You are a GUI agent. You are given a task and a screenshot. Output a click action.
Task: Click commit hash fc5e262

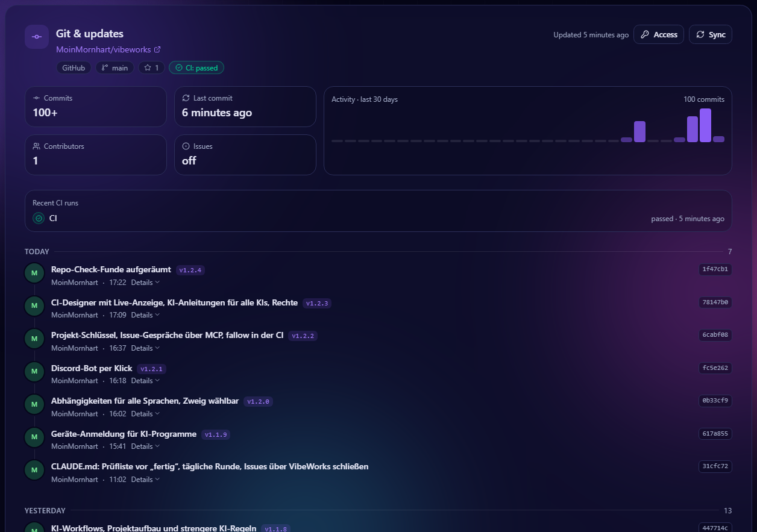pos(715,368)
